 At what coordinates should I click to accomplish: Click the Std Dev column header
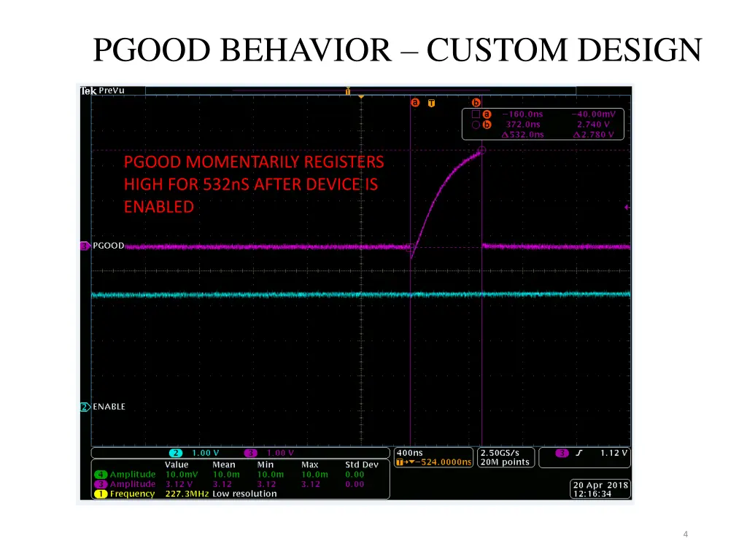coord(361,464)
